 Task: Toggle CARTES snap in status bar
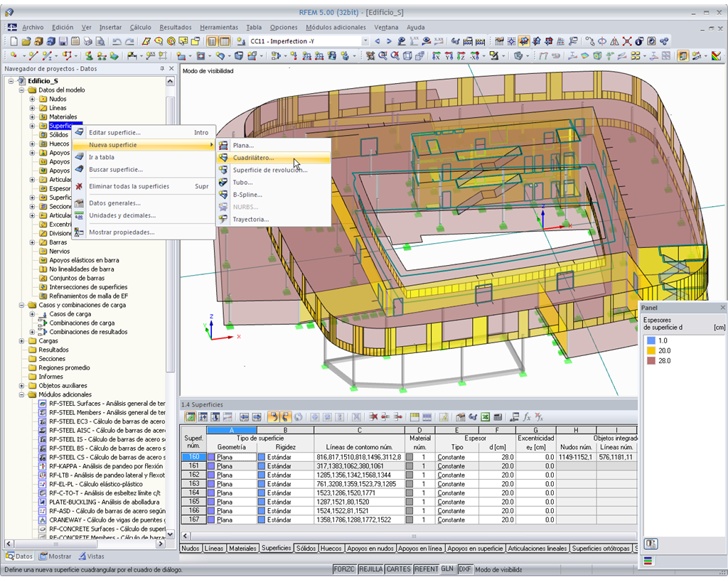(399, 569)
